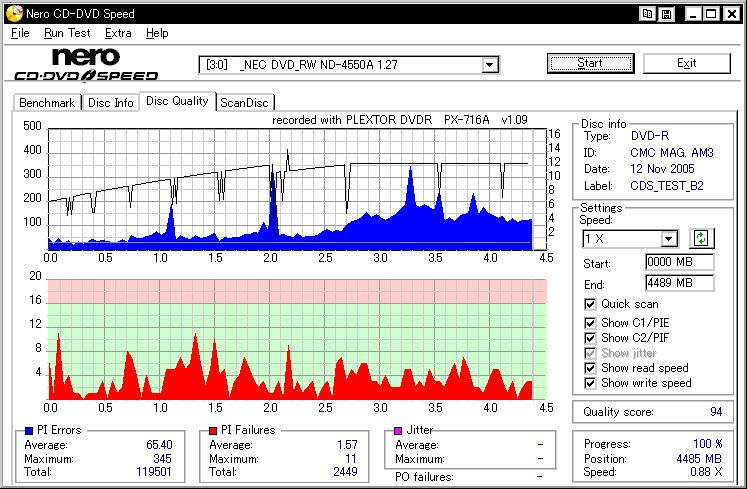
Task: Expand the 1 X speed dropdown
Action: (669, 238)
